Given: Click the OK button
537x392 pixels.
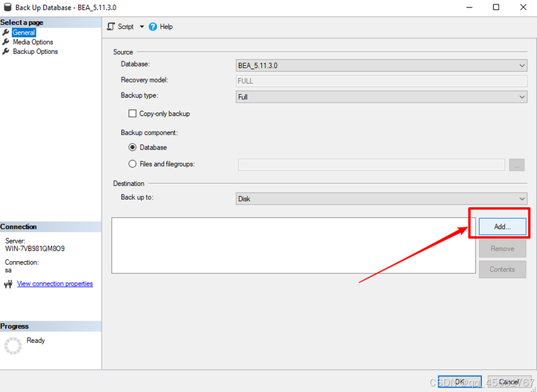Looking at the screenshot, I should [459, 381].
